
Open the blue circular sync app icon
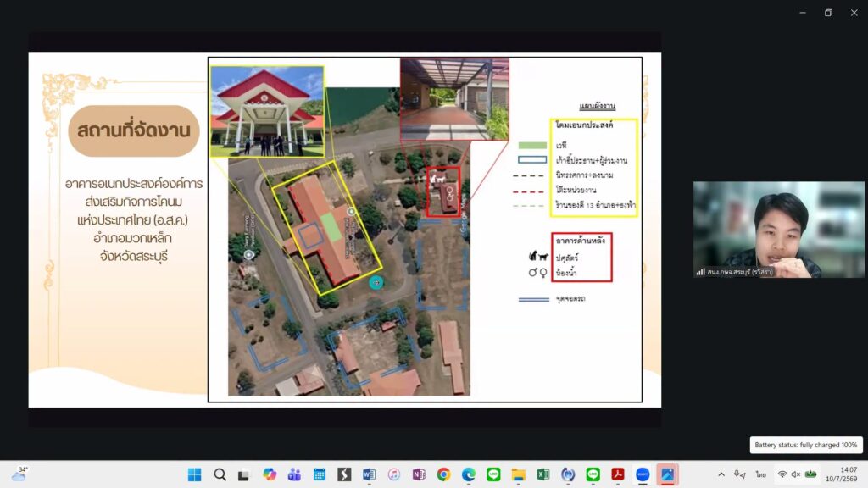click(568, 474)
